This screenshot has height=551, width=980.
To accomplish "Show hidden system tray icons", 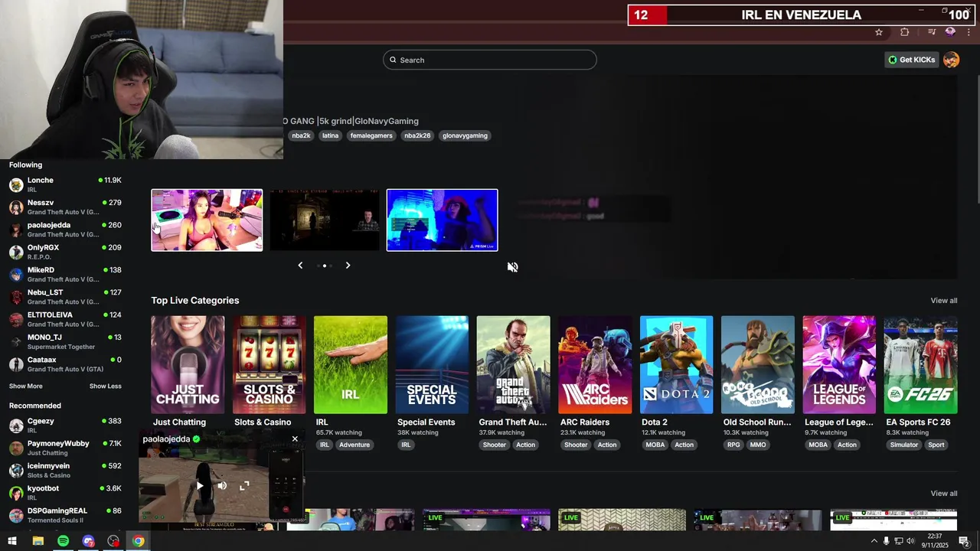I will click(x=874, y=541).
